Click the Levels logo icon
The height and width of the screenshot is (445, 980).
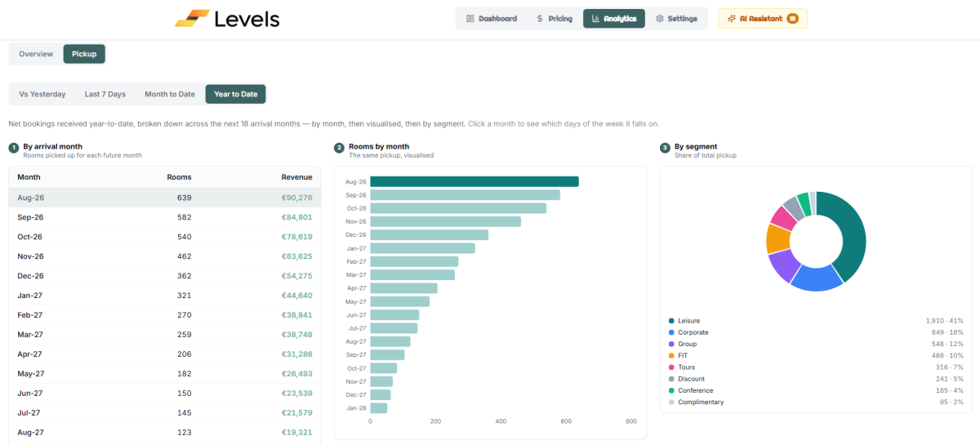coord(192,18)
